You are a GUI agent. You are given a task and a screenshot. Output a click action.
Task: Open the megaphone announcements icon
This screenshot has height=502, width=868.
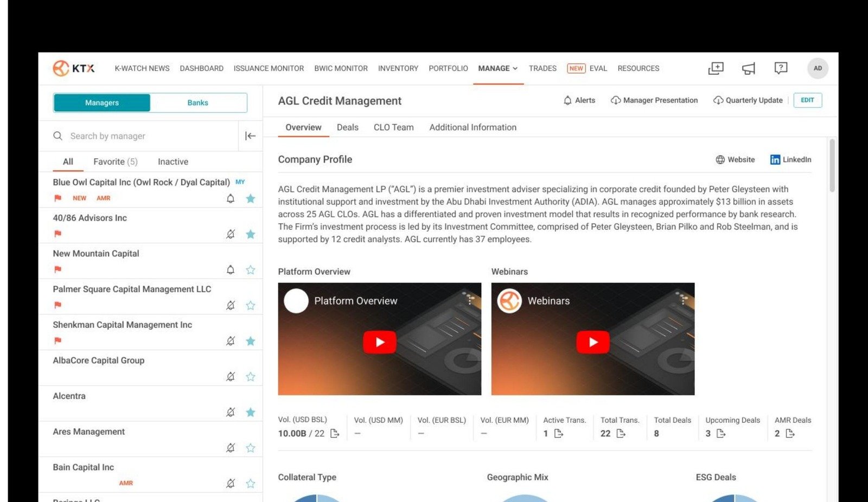point(749,68)
